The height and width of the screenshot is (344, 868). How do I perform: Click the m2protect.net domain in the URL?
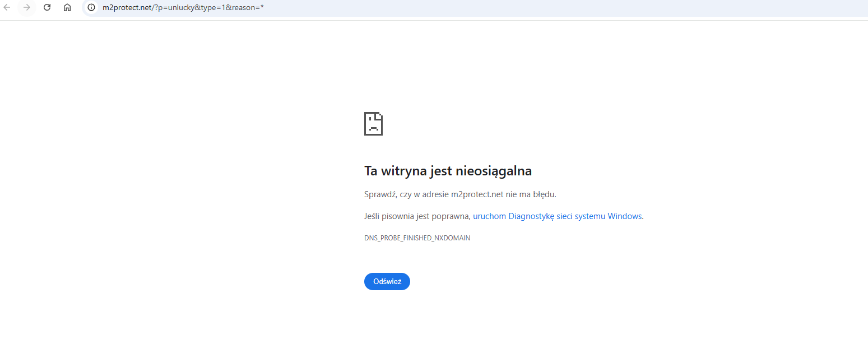[127, 8]
